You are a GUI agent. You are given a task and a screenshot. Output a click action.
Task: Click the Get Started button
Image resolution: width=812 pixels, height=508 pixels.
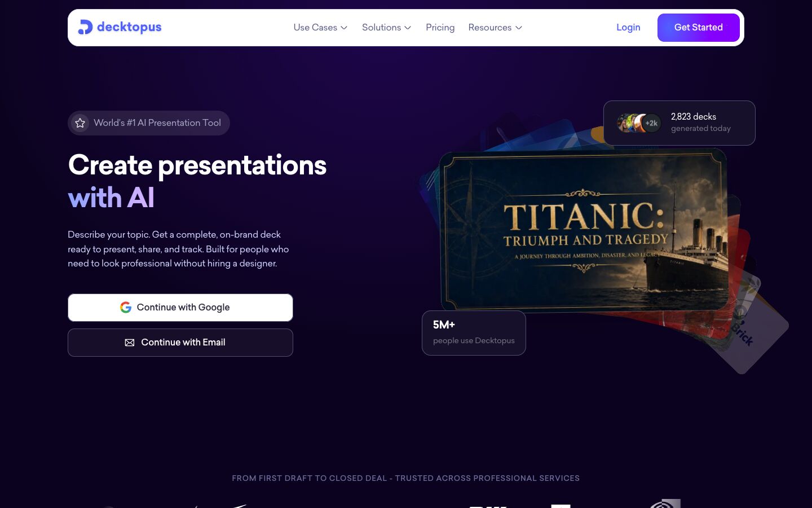click(x=699, y=28)
